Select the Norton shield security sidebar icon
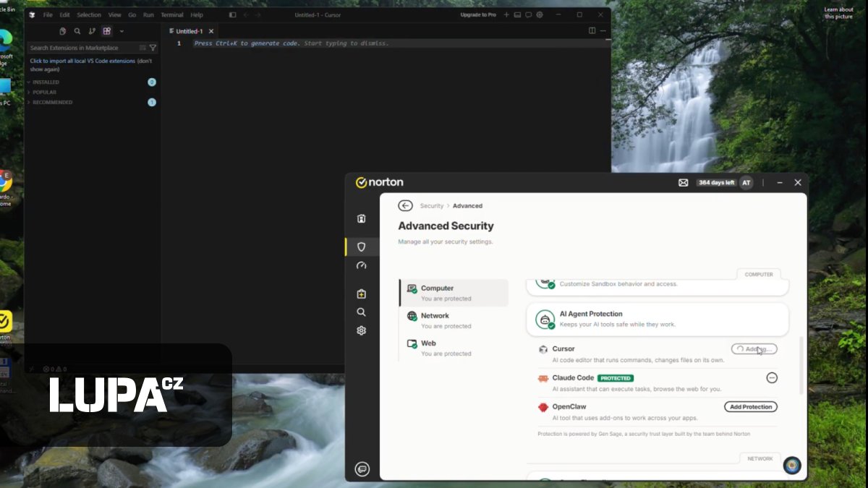 pos(362,247)
